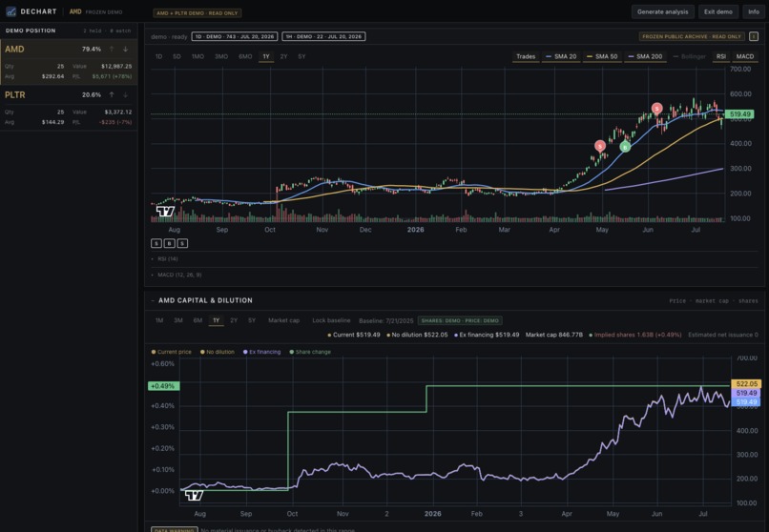Move AMD position down with arrow
Screen dimensions: 769x532
pos(126,49)
